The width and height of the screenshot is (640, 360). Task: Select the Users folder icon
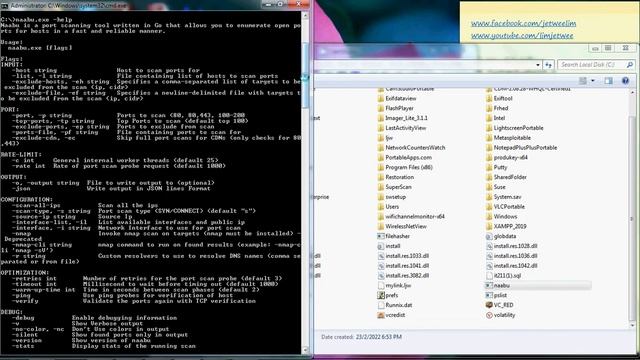[381, 207]
